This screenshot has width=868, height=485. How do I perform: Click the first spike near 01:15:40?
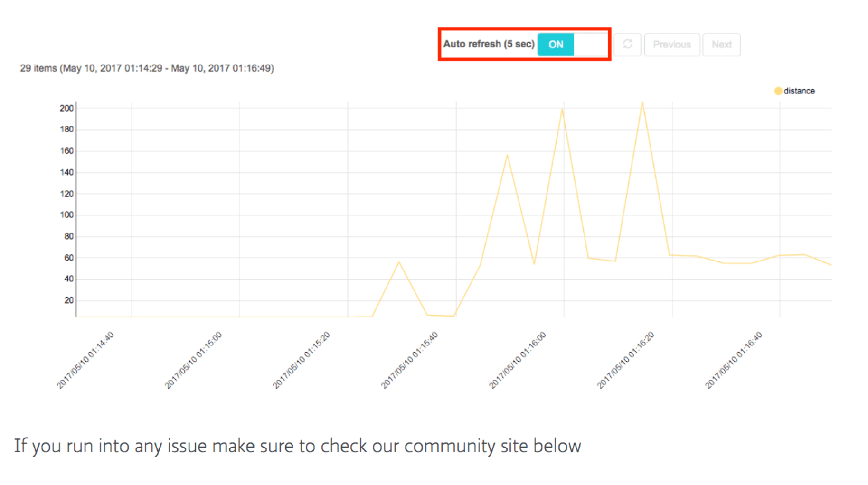pyautogui.click(x=399, y=261)
